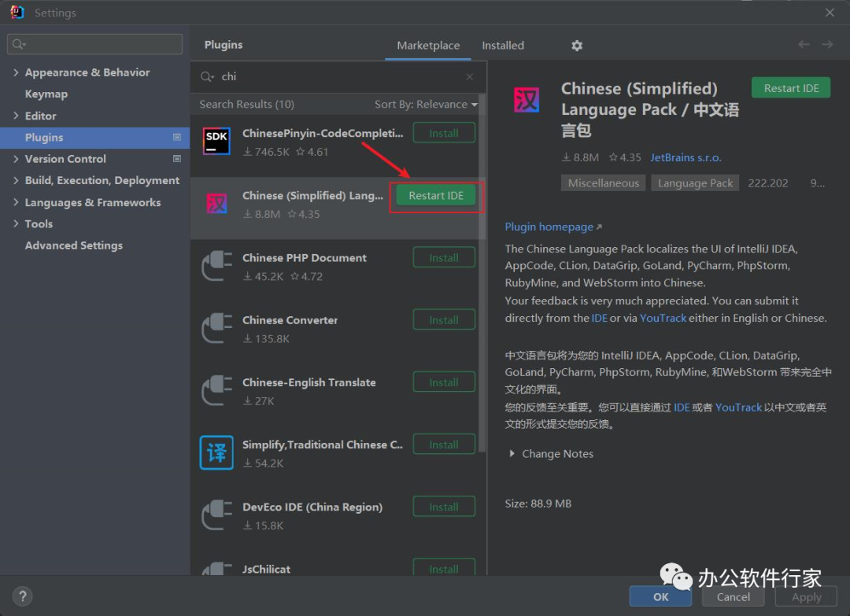Viewport: 850px width, 616px height.
Task: Expand the Change Notes section
Action: click(513, 454)
